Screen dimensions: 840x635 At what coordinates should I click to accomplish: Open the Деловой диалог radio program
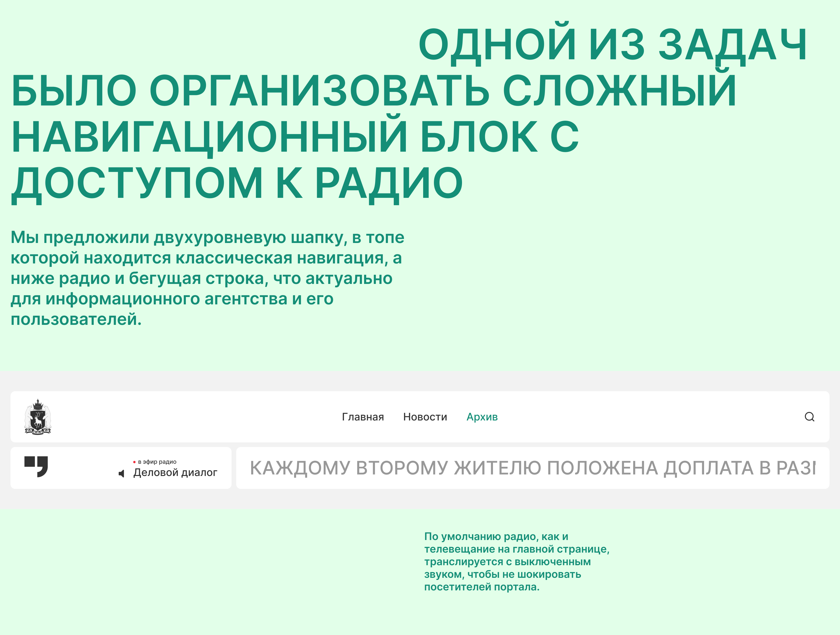(175, 473)
